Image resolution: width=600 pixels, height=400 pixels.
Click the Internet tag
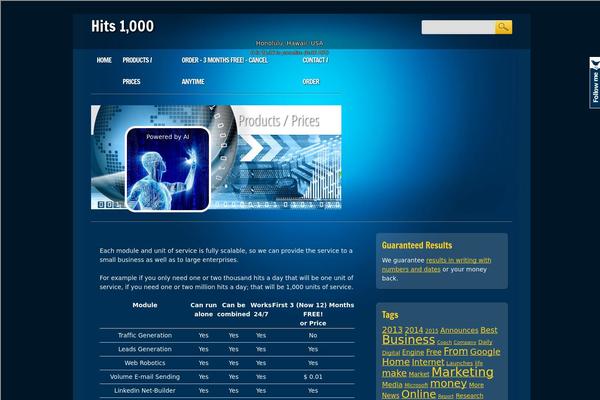click(428, 362)
